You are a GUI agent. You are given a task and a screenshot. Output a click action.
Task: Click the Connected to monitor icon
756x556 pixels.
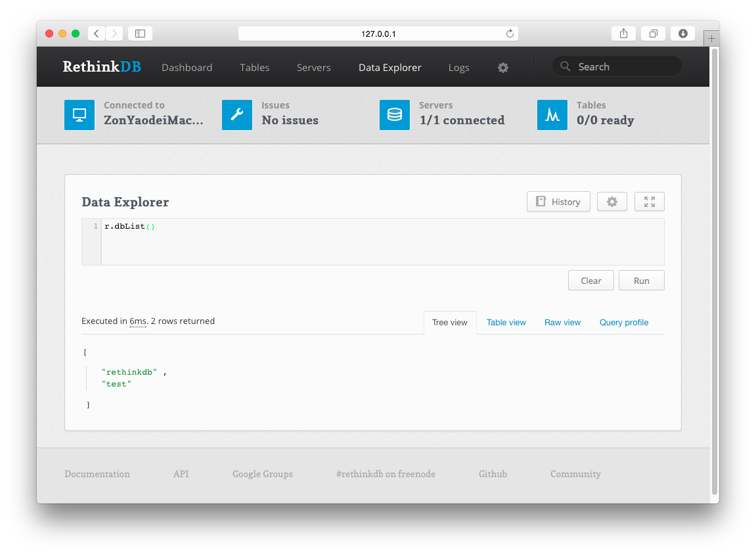pyautogui.click(x=79, y=115)
